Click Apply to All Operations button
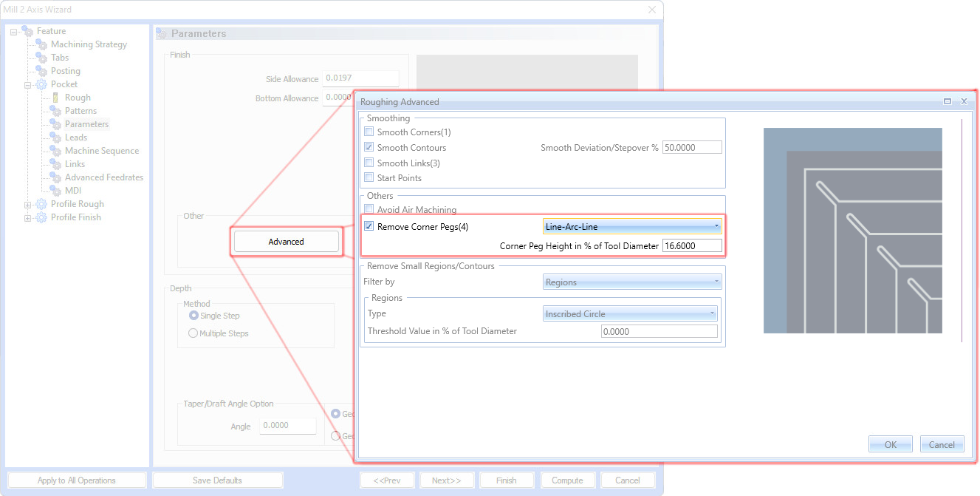 tap(77, 480)
